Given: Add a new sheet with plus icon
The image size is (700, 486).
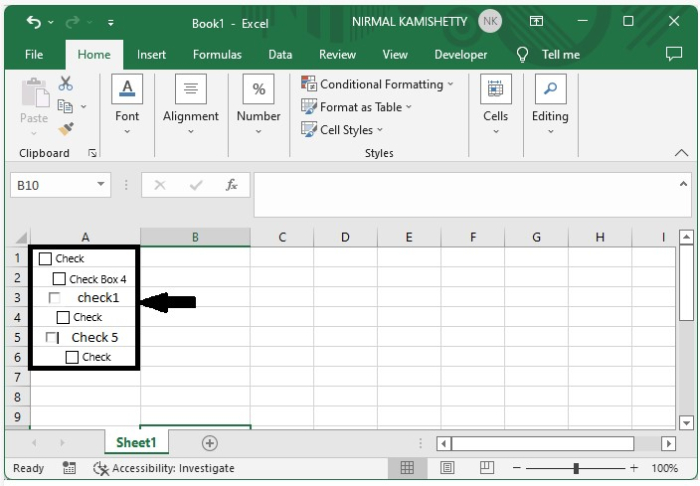Looking at the screenshot, I should click(x=210, y=442).
